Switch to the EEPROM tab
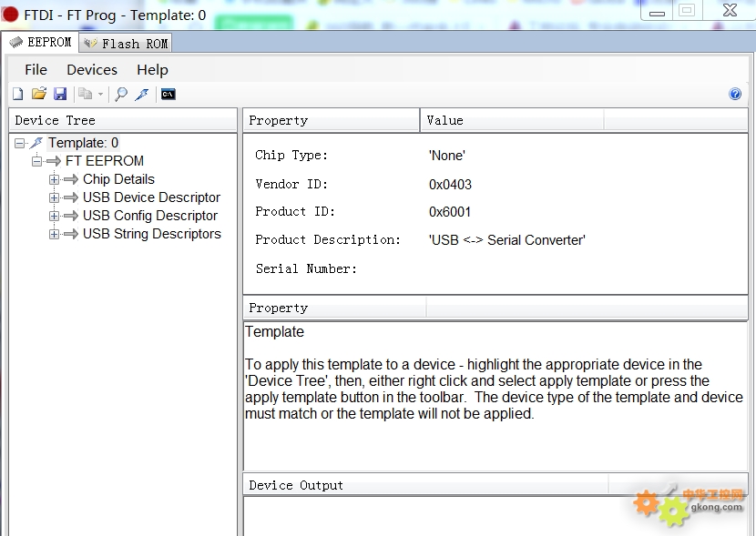Image resolution: width=756 pixels, height=536 pixels. [x=40, y=43]
